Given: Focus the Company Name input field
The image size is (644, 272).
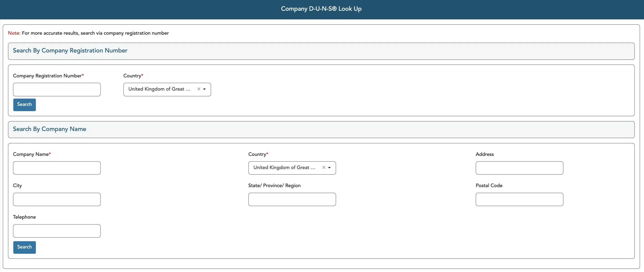Looking at the screenshot, I should click(x=57, y=168).
